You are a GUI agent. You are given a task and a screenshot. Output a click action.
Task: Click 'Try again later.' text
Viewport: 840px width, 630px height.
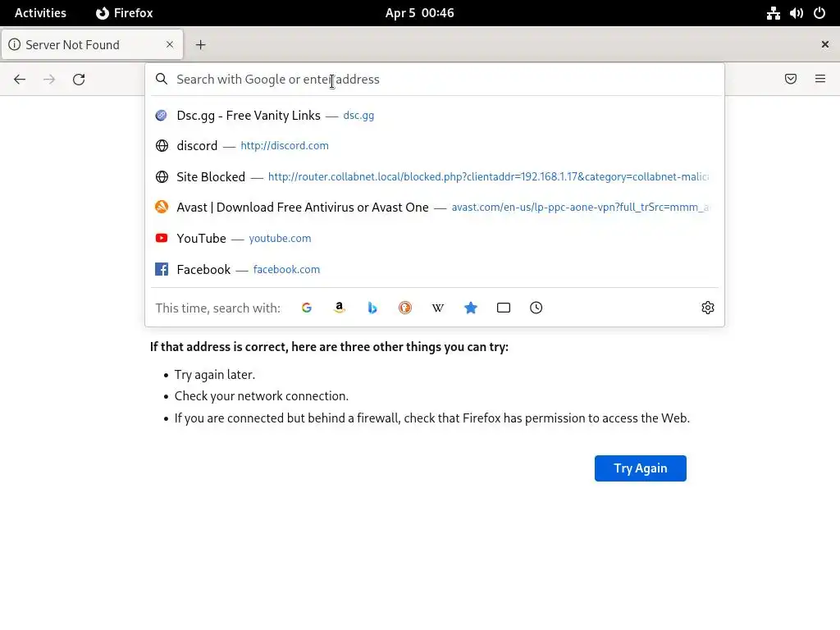(215, 374)
